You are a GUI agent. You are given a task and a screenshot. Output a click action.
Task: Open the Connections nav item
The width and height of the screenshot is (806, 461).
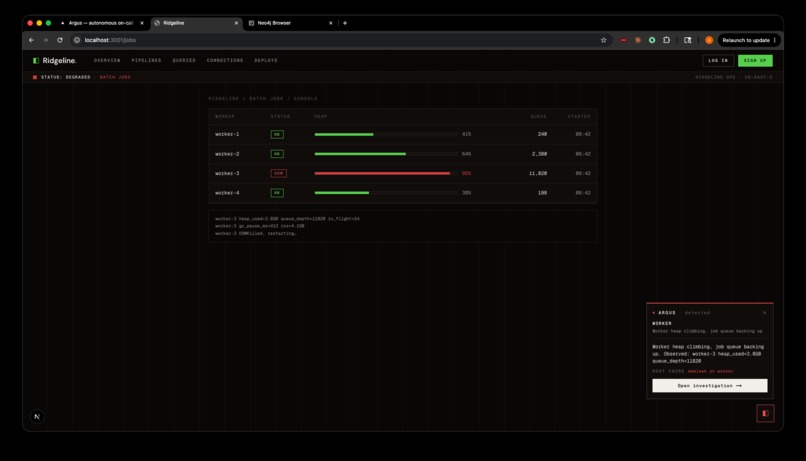(225, 61)
